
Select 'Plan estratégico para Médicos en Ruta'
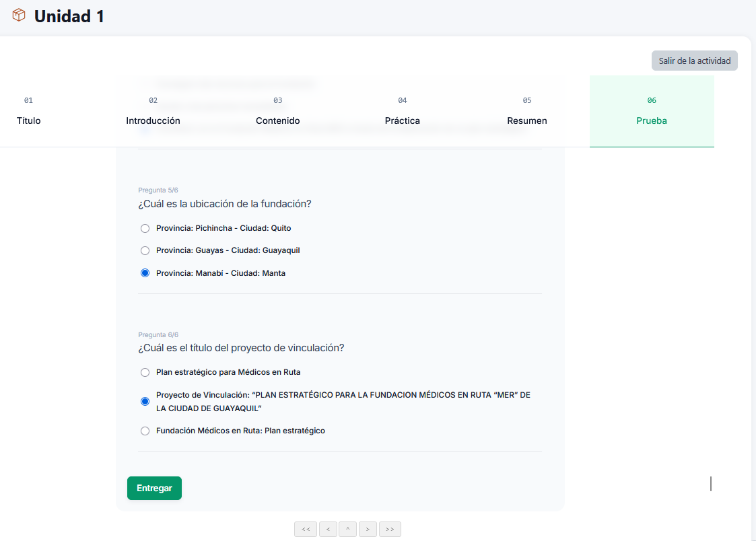point(145,372)
